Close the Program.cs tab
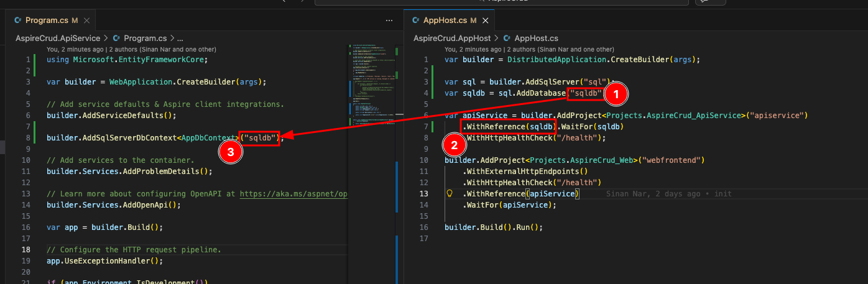 coord(86,21)
